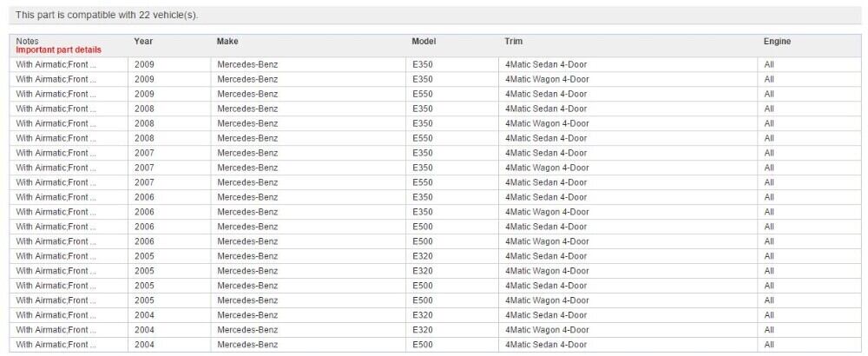The height and width of the screenshot is (356, 868).
Task: Open notes for the 2006 E350 Wagon row
Action: [56, 212]
